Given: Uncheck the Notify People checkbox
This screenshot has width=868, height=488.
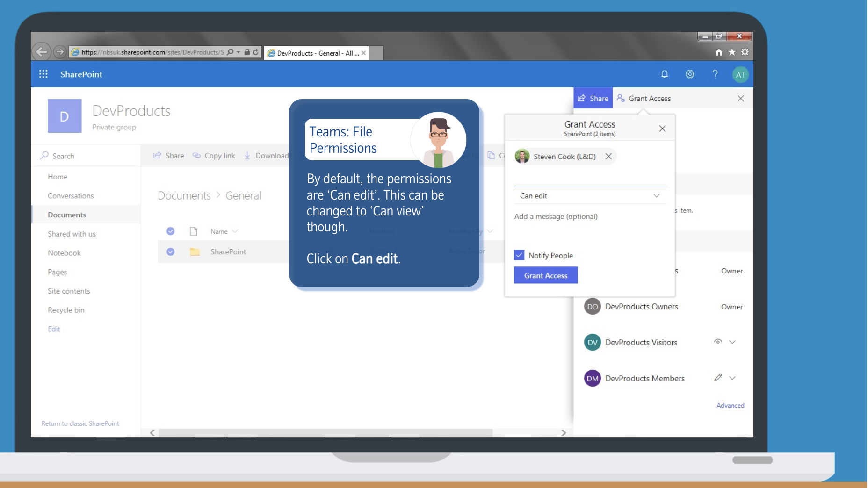Looking at the screenshot, I should point(519,255).
